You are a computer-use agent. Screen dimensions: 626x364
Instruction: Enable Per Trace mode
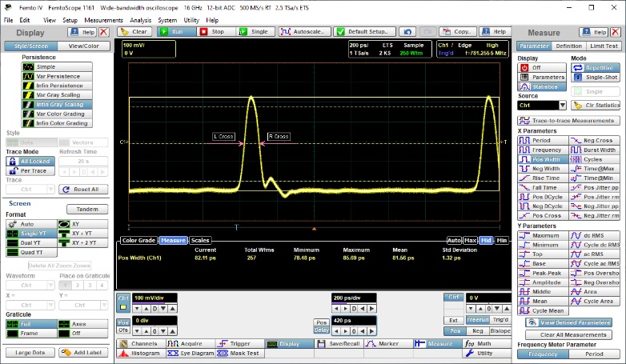(x=29, y=170)
